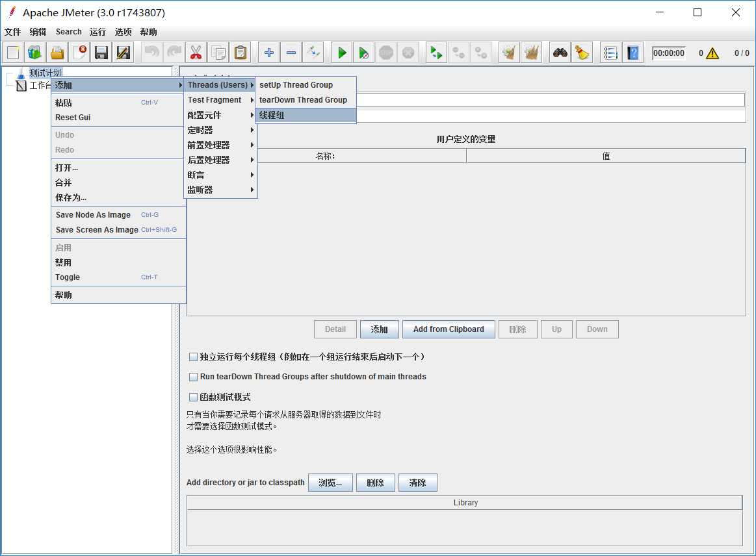The width and height of the screenshot is (756, 556).
Task: Click the Reset search broom icon
Action: point(582,53)
